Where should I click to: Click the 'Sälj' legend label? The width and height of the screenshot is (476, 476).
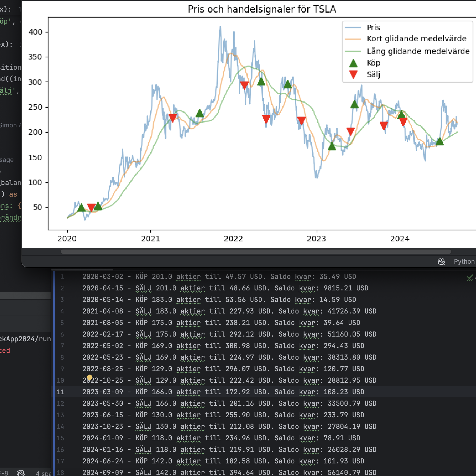coord(374,75)
